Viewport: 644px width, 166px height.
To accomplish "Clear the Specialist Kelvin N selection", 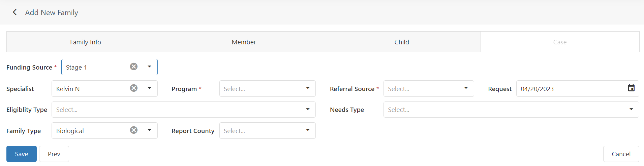I will point(134,88).
